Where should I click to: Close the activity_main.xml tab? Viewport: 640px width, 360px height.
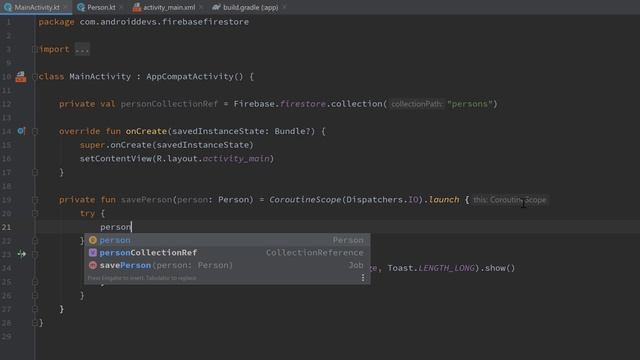pyautogui.click(x=201, y=7)
